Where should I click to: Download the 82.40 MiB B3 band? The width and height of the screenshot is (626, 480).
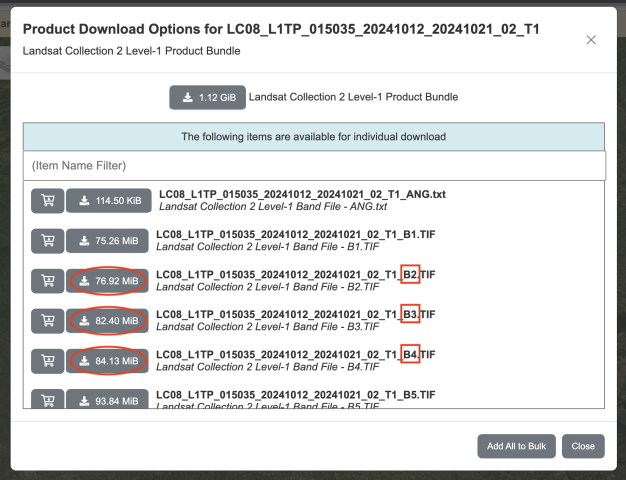coord(107,321)
